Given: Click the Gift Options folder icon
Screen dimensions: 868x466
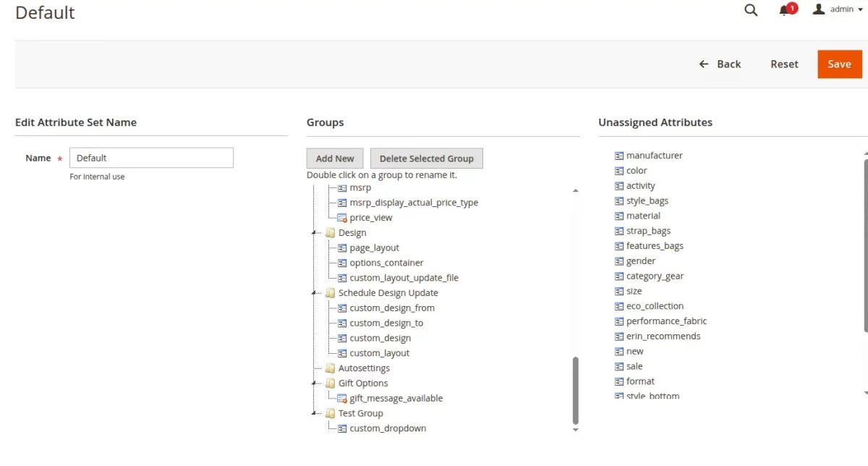Looking at the screenshot, I should click(x=330, y=384).
